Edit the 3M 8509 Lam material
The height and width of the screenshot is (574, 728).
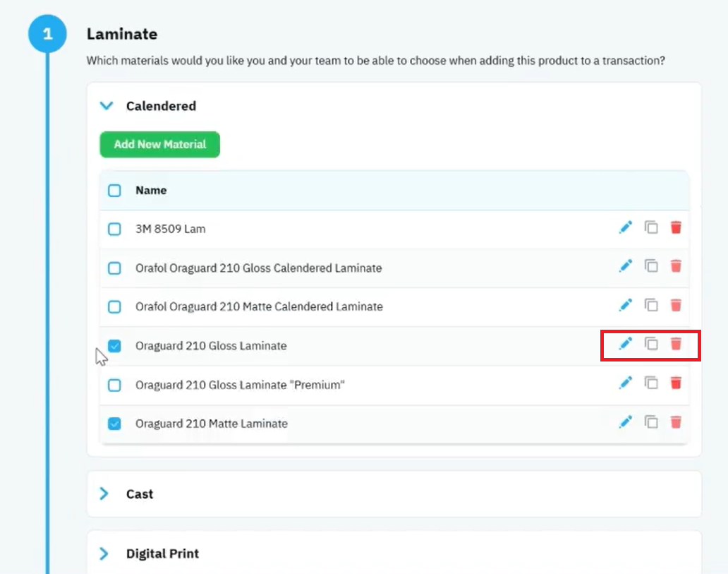pyautogui.click(x=626, y=228)
